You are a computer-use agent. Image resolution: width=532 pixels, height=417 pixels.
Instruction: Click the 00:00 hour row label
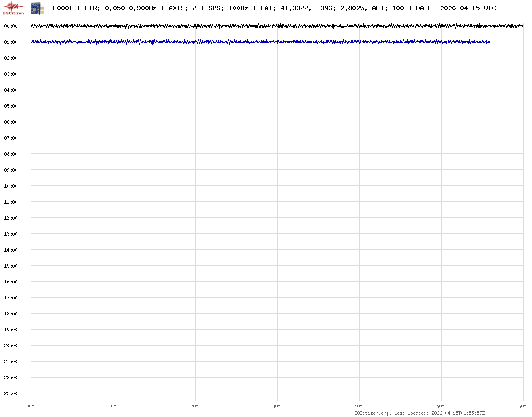click(11, 26)
